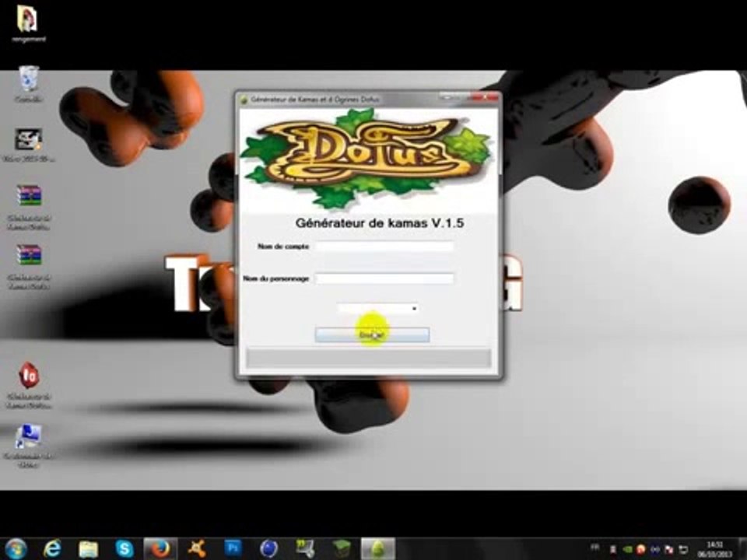Click the Nom du personnage input field

pos(384,278)
